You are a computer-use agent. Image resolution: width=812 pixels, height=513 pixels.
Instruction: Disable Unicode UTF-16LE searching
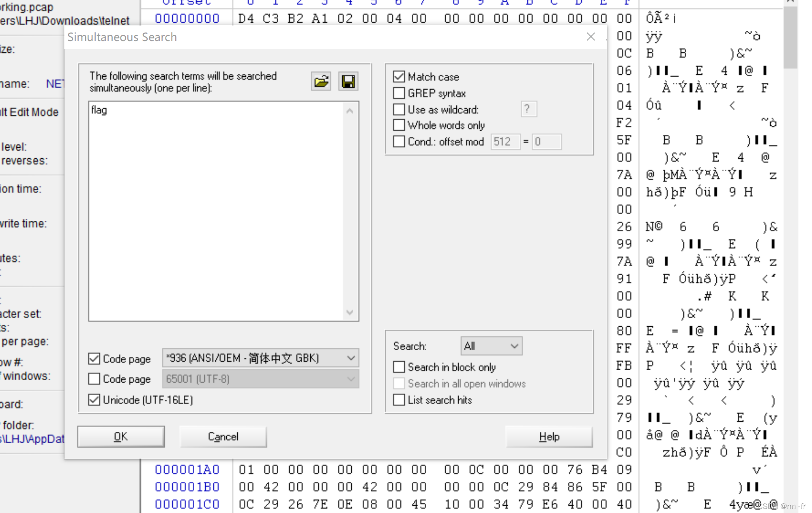pyautogui.click(x=94, y=399)
